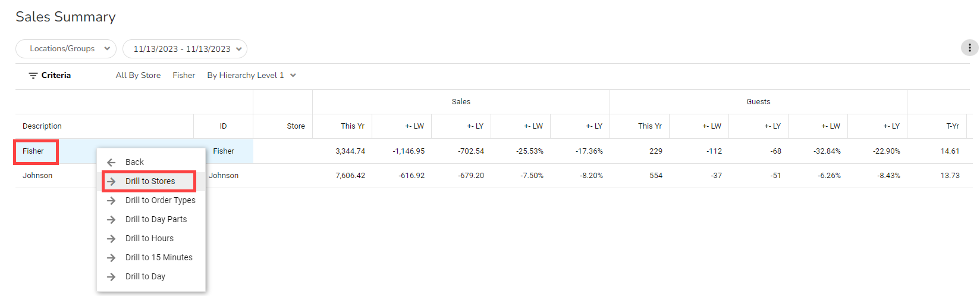The image size is (980, 296).
Task: Click the Criteria filter icon
Action: [33, 76]
